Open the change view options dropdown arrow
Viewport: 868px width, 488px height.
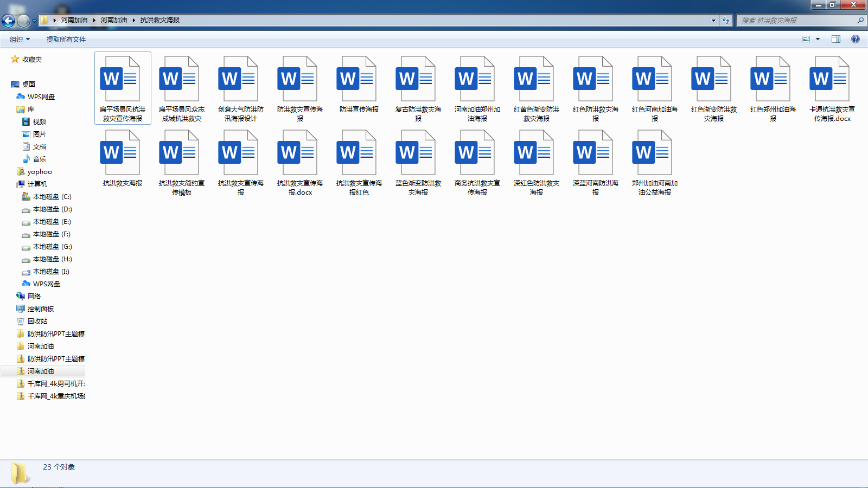(818, 39)
